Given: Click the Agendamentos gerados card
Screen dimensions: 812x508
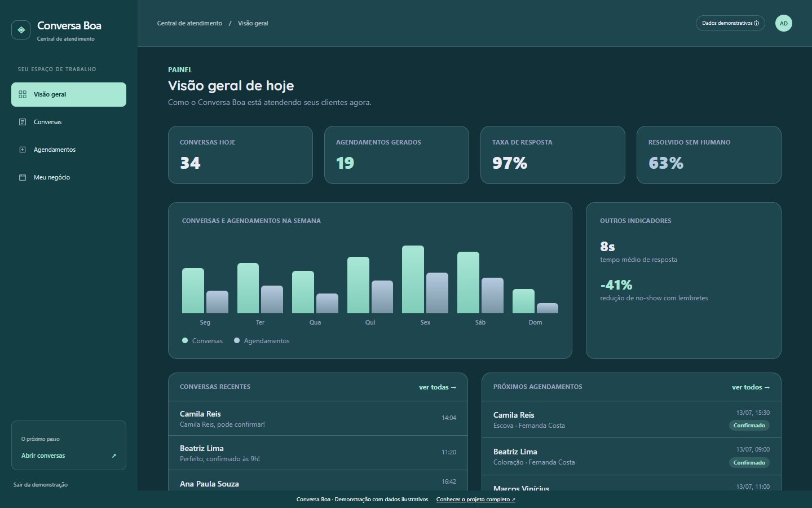Looking at the screenshot, I should point(396,155).
